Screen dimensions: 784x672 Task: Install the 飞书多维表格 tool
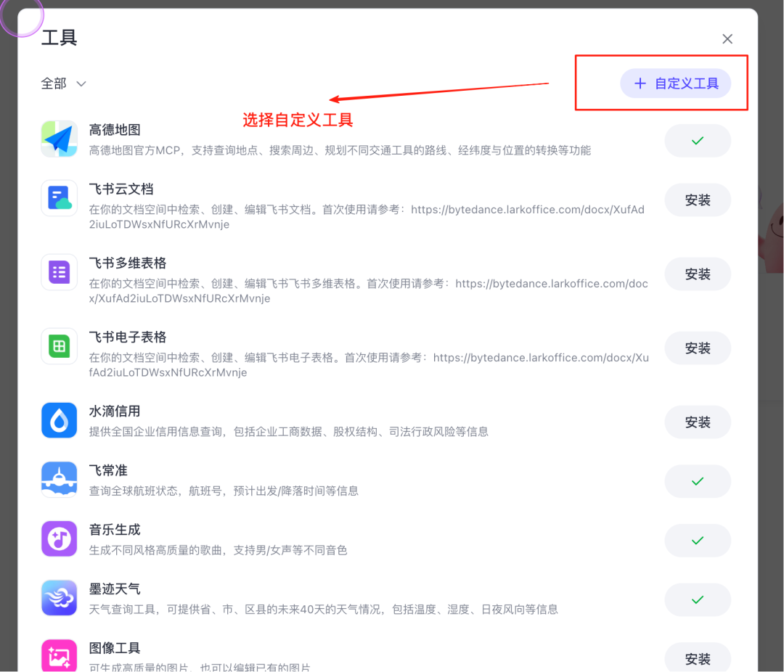point(698,274)
